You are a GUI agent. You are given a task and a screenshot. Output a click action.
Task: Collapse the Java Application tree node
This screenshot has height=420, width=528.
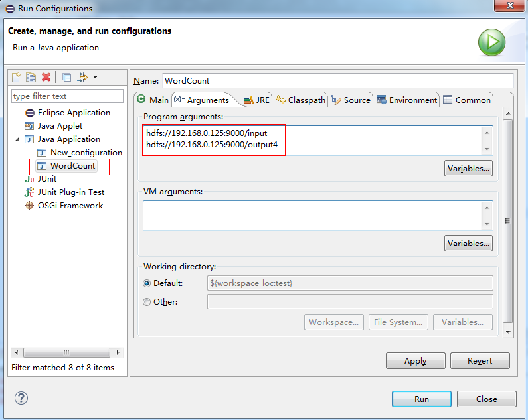pos(17,139)
